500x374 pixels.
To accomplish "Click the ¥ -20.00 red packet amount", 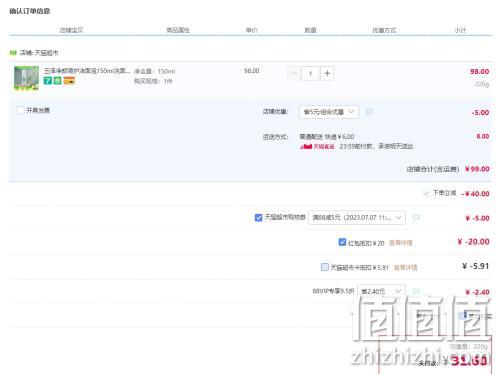I will pos(473,242).
